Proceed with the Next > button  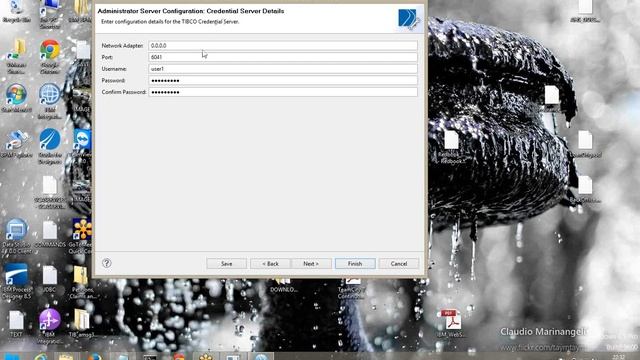(x=311, y=264)
